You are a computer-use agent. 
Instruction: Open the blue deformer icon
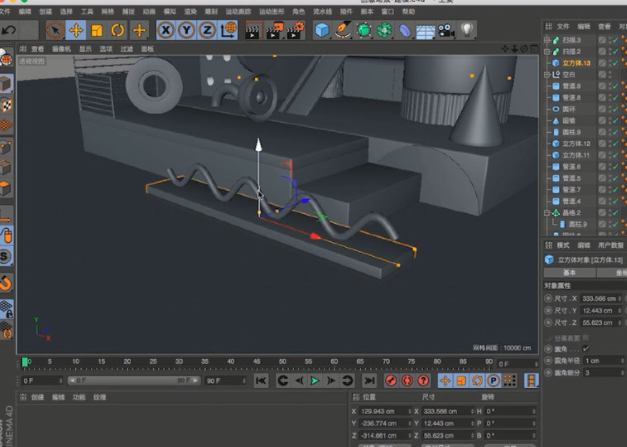click(x=405, y=30)
